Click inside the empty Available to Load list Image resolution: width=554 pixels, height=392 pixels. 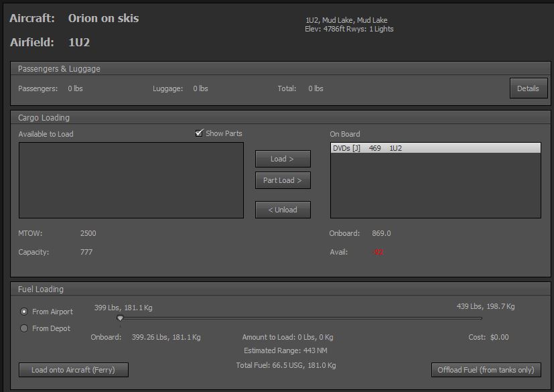click(131, 180)
